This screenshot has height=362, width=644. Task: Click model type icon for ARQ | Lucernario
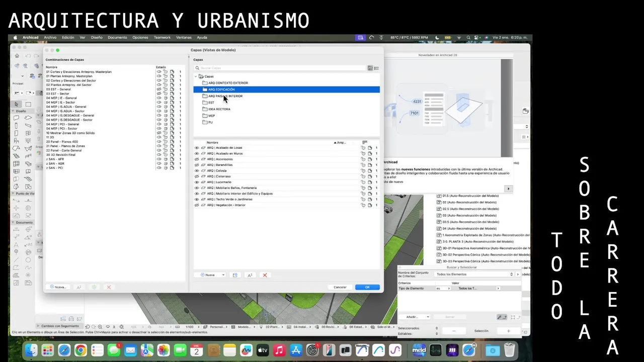[203, 182]
